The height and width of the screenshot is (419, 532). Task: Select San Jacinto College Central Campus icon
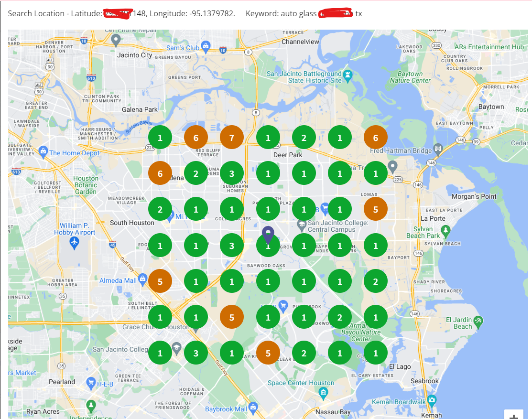click(302, 224)
